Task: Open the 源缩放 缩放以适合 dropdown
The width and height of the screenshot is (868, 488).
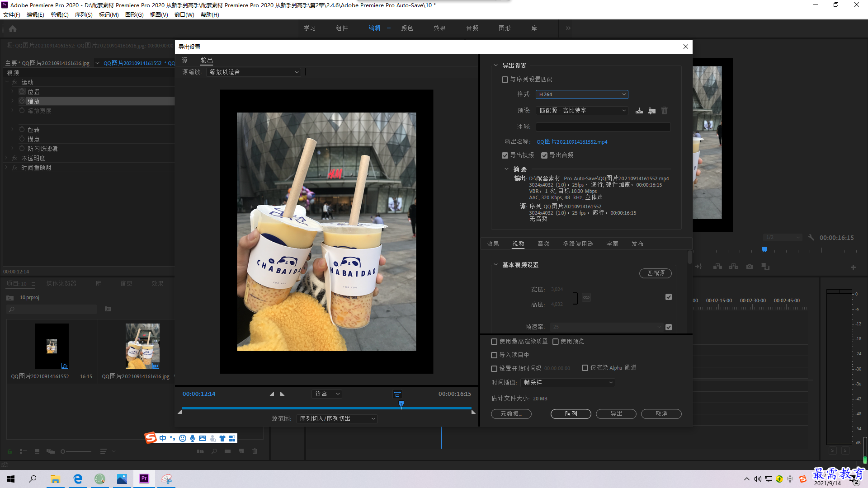Action: tap(254, 72)
